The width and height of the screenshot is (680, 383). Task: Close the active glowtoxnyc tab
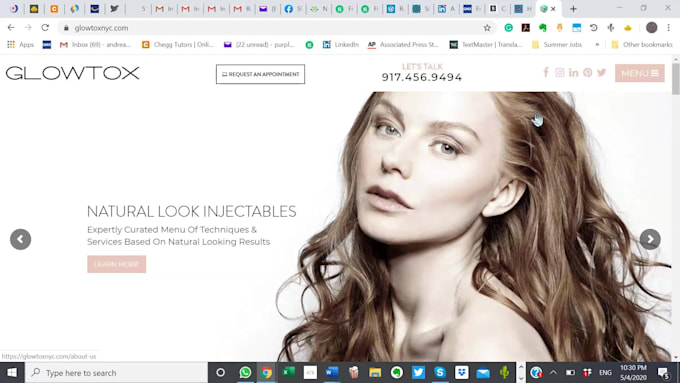[x=553, y=9]
